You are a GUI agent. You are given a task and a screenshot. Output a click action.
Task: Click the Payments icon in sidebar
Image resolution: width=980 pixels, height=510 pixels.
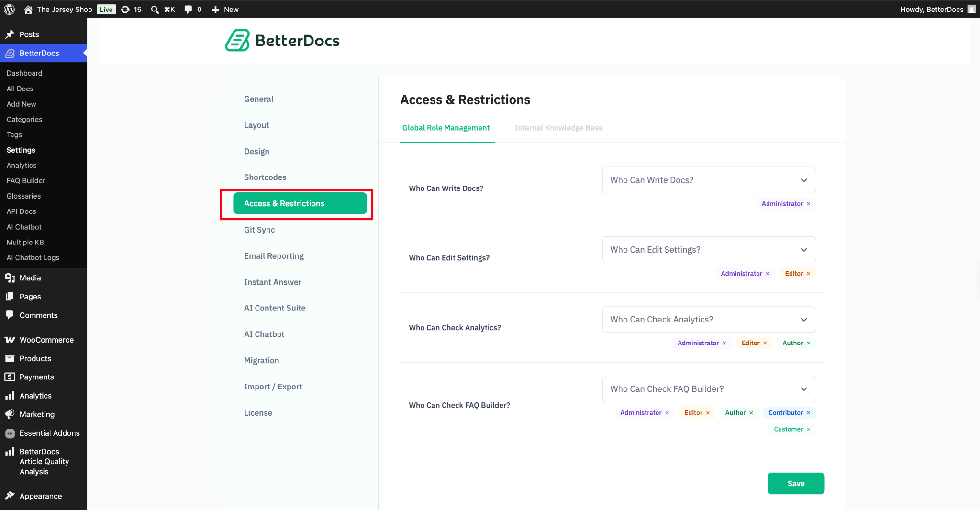click(x=10, y=377)
